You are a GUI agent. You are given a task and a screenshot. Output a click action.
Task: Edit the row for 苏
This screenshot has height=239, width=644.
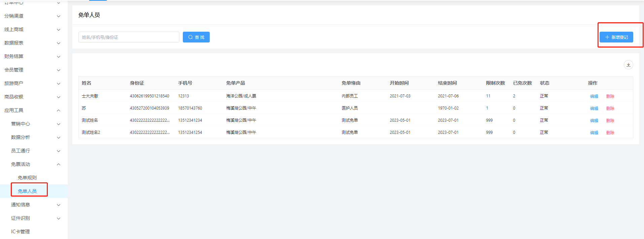pos(594,109)
